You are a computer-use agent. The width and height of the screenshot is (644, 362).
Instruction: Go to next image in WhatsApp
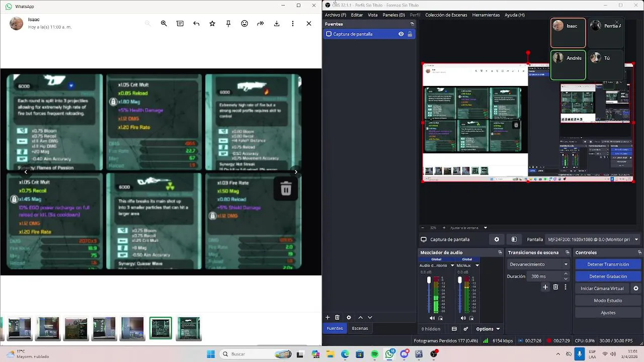(296, 172)
